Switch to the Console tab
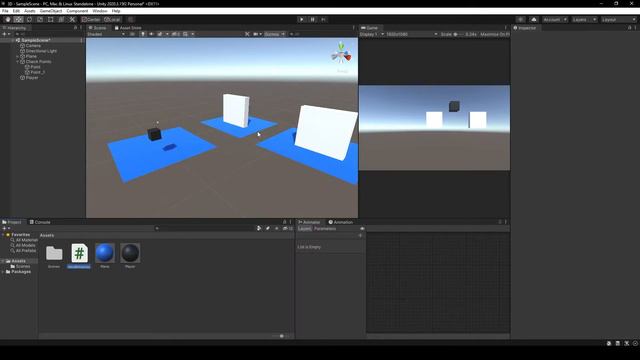Image resolution: width=640 pixels, height=360 pixels. pos(40,222)
